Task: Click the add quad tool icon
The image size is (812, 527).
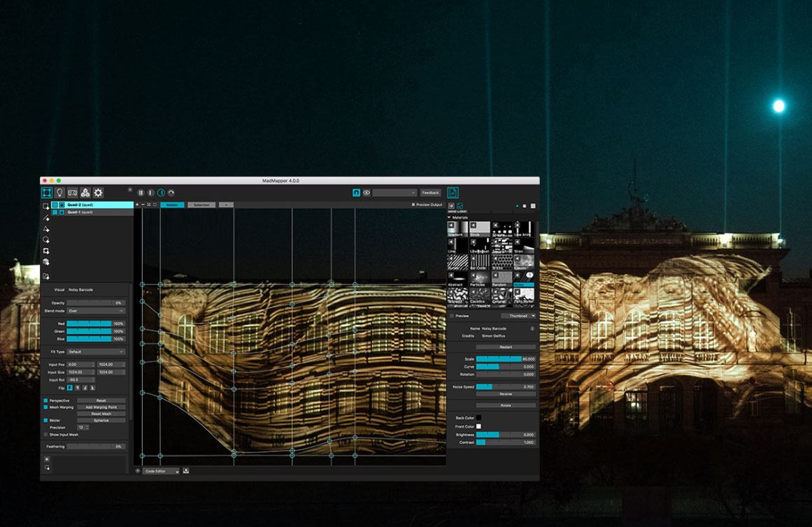Action: 46,206
